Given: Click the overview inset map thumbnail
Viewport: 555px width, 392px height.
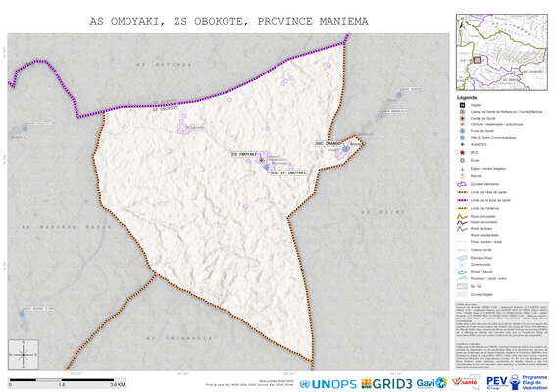Looking at the screenshot, I should coord(502,52).
